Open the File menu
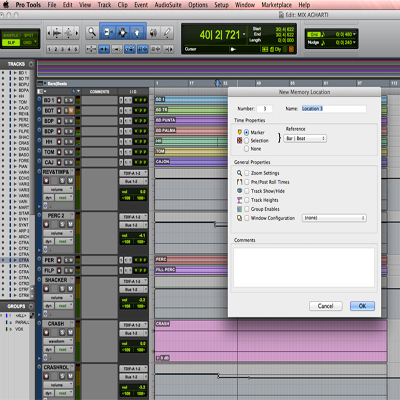The height and width of the screenshot is (400, 400). click(x=52, y=5)
